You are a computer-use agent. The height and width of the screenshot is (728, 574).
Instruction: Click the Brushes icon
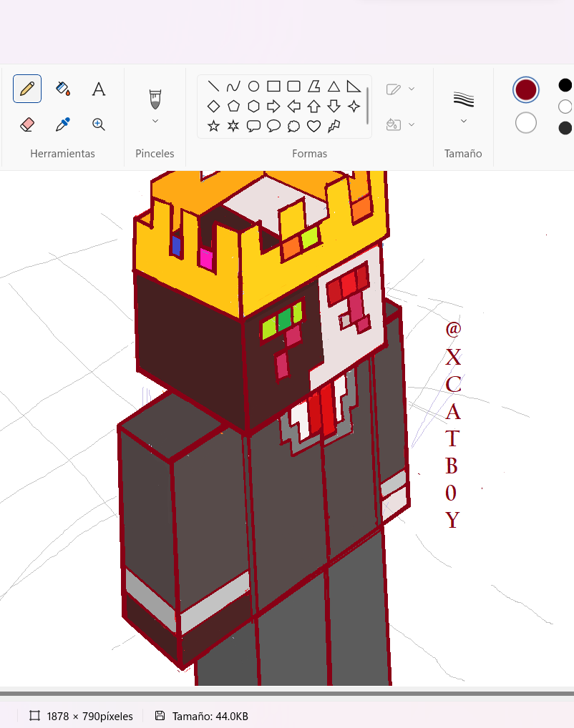click(155, 99)
